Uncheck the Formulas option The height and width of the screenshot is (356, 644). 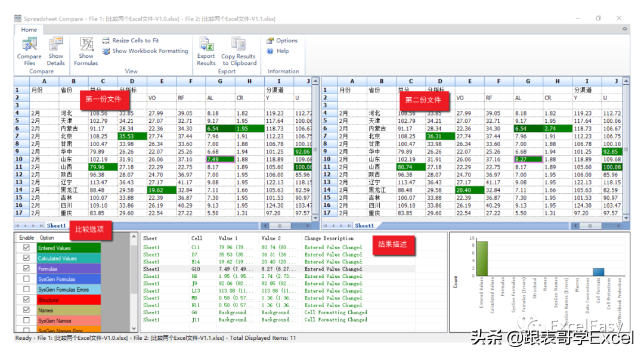[26, 268]
